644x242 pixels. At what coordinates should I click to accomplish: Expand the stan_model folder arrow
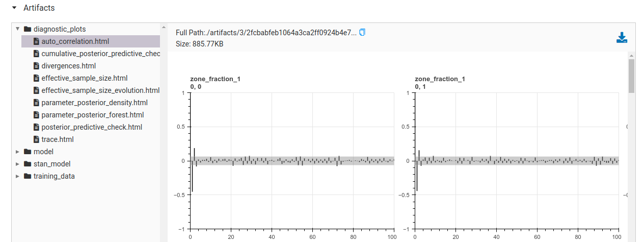click(18, 164)
